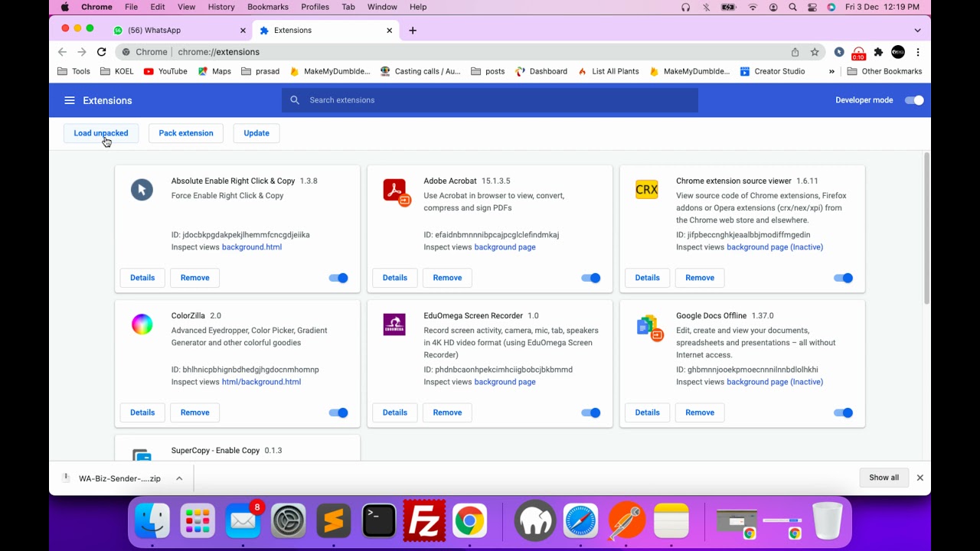Open background.html link for Absolute Enable Right Click
This screenshot has width=980, height=551.
pyautogui.click(x=252, y=247)
